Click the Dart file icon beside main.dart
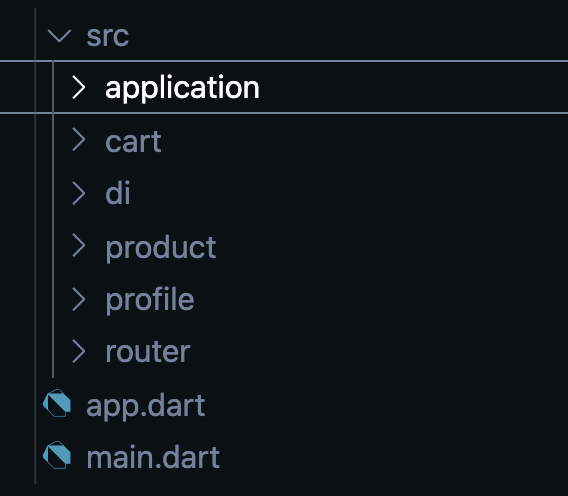This screenshot has height=496, width=568. click(x=57, y=455)
